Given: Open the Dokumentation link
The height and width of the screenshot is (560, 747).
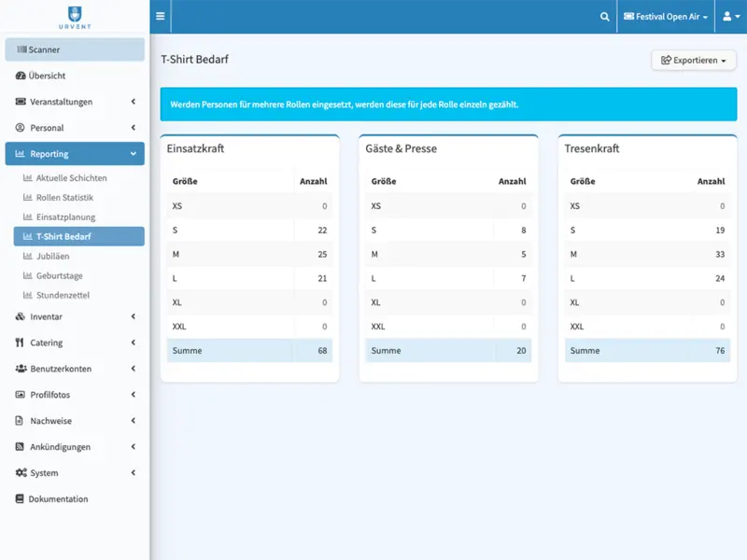Looking at the screenshot, I should 75,498.
